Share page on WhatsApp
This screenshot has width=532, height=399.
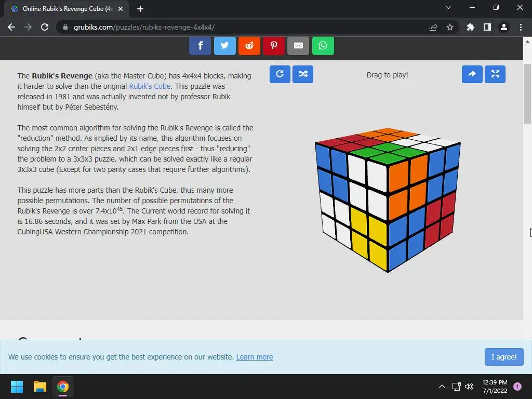click(x=323, y=46)
